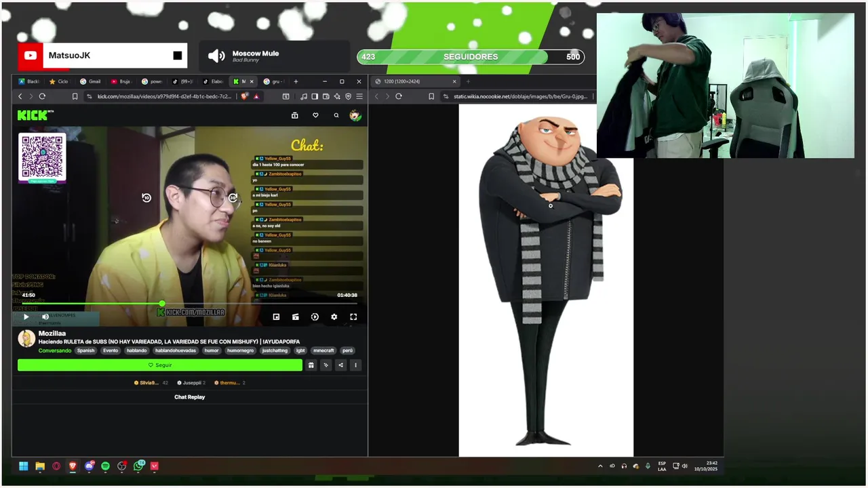
Task: Click the Conversando category link
Action: pyautogui.click(x=55, y=350)
